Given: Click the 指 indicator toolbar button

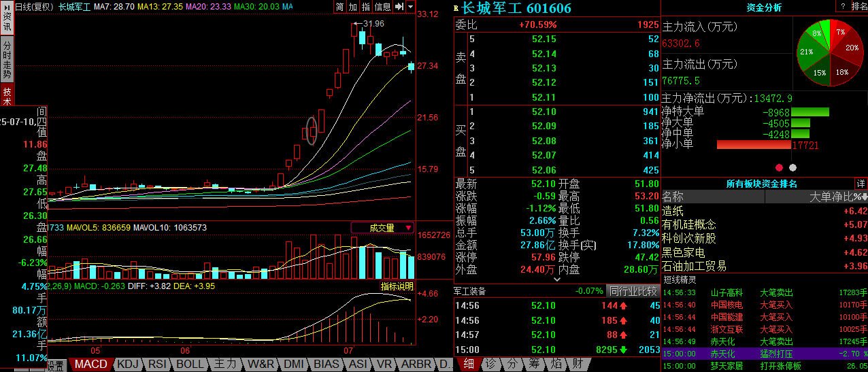Looking at the screenshot, I should pyautogui.click(x=365, y=7).
